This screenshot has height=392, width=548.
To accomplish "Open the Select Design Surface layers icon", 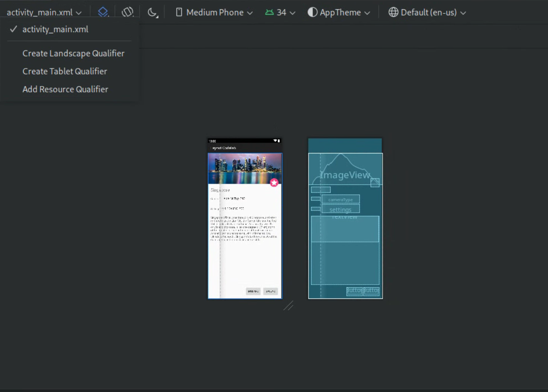I will [103, 12].
